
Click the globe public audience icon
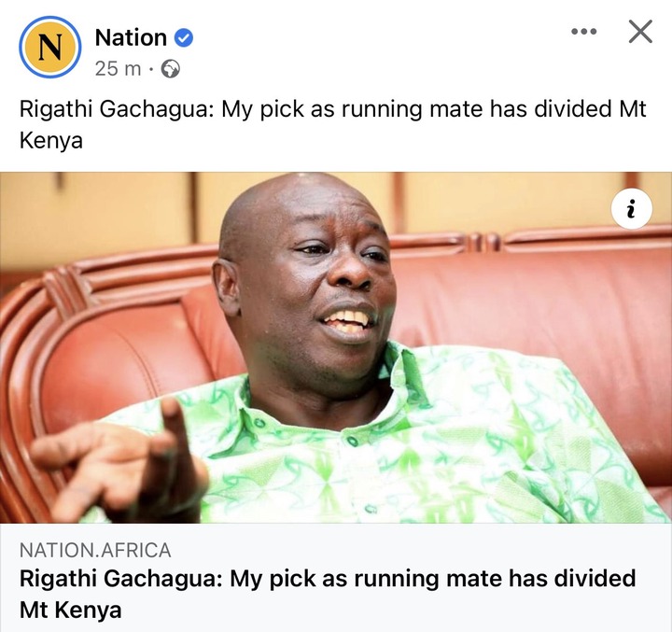(170, 68)
